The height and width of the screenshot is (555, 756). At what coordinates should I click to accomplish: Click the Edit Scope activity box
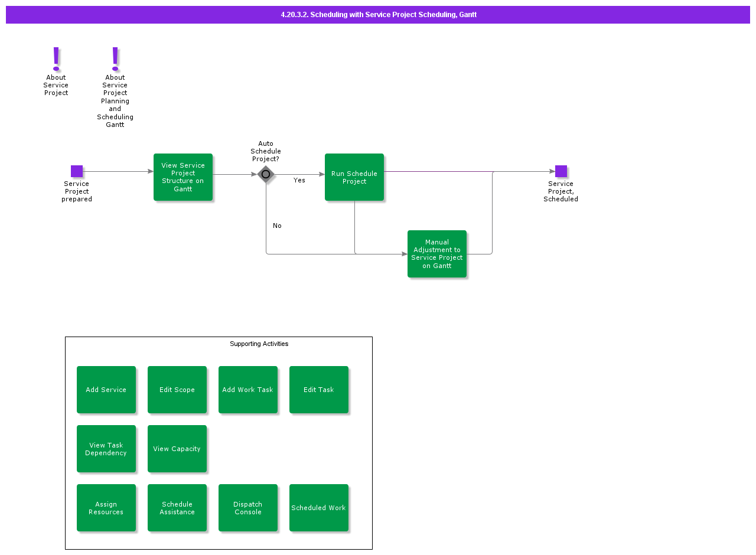[177, 390]
